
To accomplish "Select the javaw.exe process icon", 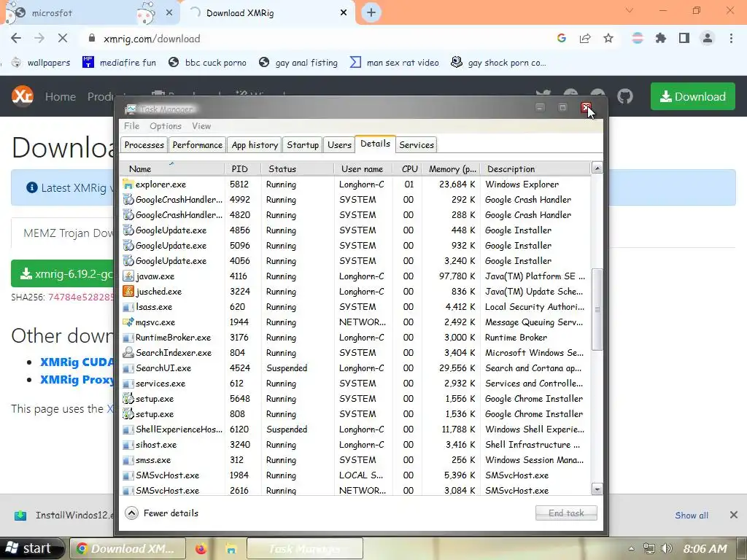I will [128, 276].
